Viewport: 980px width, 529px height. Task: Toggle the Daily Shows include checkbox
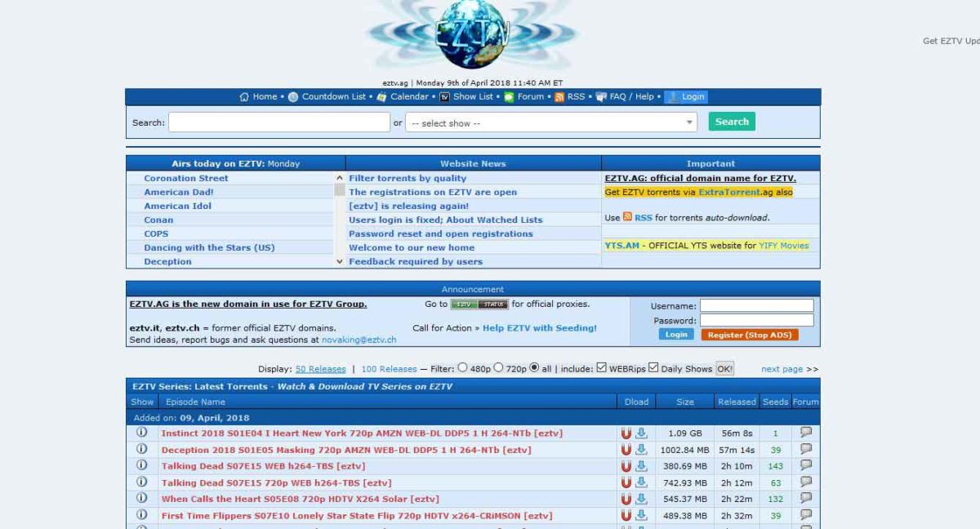pos(653,368)
